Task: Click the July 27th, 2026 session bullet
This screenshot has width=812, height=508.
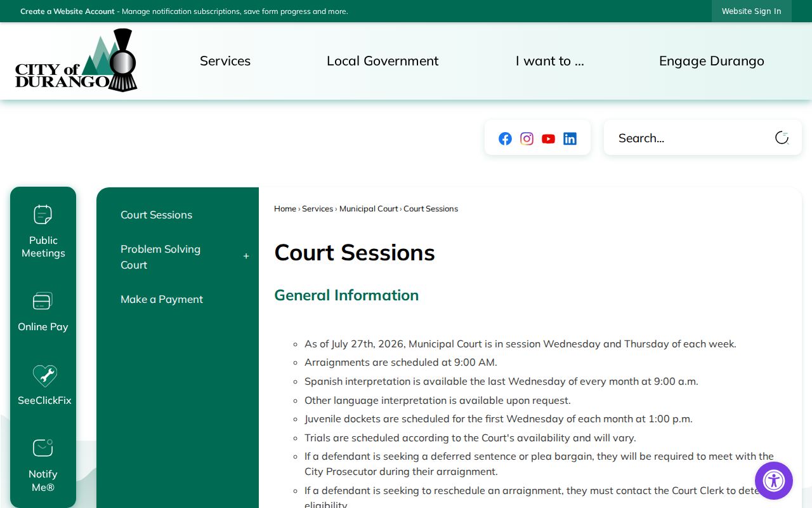Action: pyautogui.click(x=520, y=344)
